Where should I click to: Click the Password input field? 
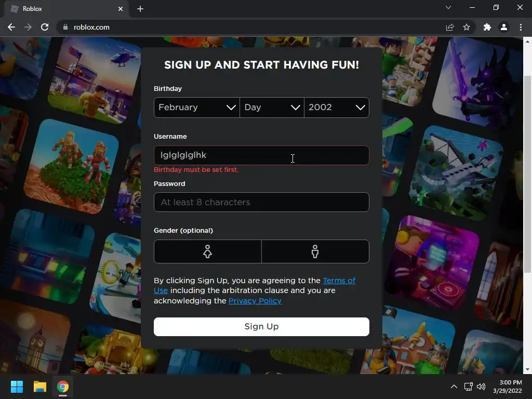point(261,202)
